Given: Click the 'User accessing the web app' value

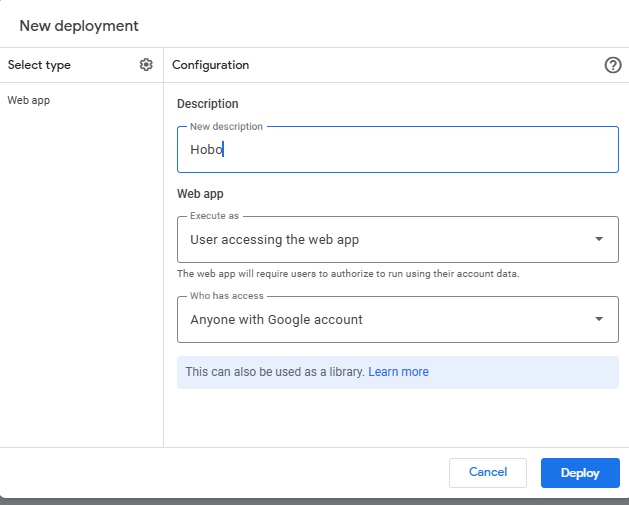Looking at the screenshot, I should pos(274,240).
